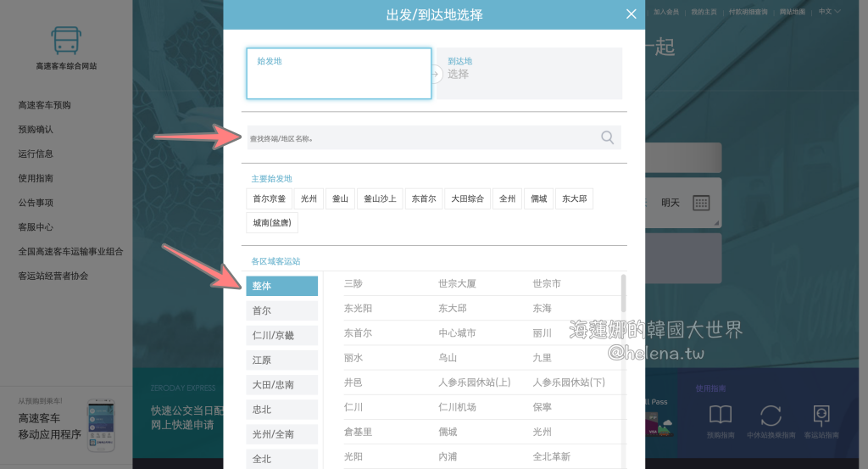Select the 江原 region tab
The image size is (868, 469).
[281, 360]
